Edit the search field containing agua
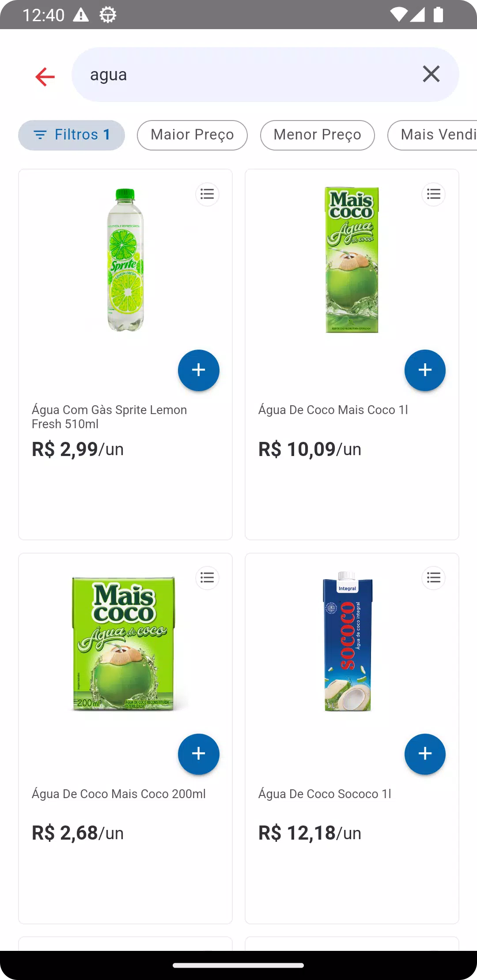The image size is (477, 980). click(247, 75)
